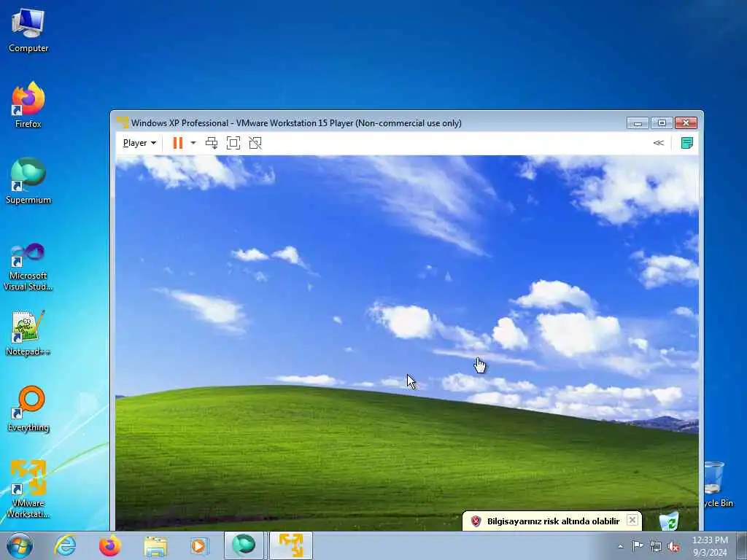This screenshot has width=747, height=560.
Task: Maximize the VMware Player window
Action: point(662,122)
